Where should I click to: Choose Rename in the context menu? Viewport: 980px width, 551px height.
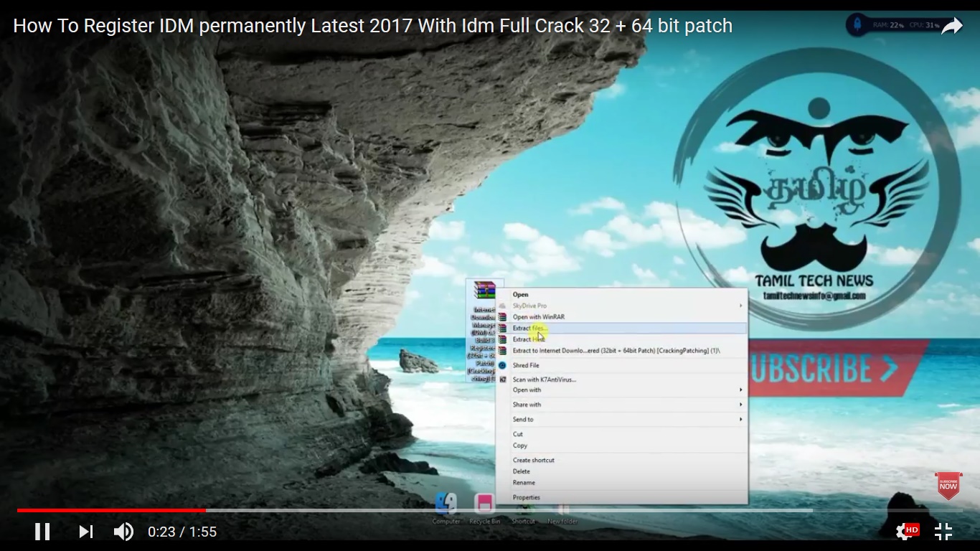tap(622, 483)
